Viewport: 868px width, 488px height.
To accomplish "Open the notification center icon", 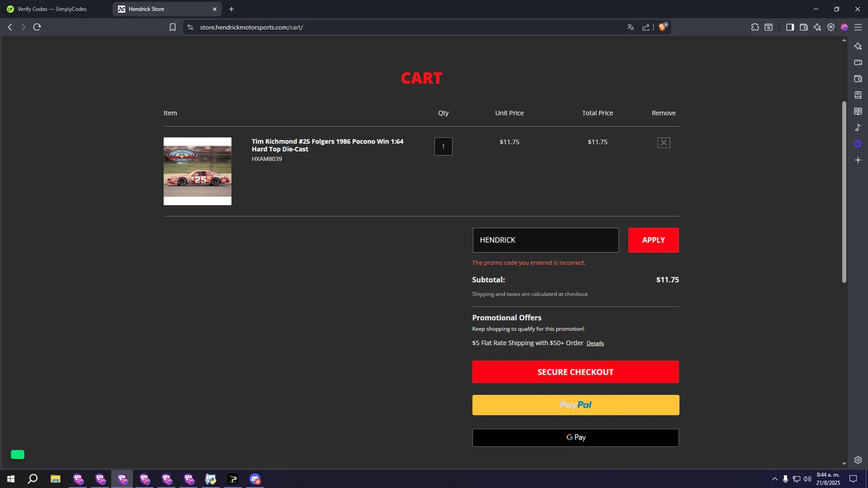I will (x=853, y=479).
